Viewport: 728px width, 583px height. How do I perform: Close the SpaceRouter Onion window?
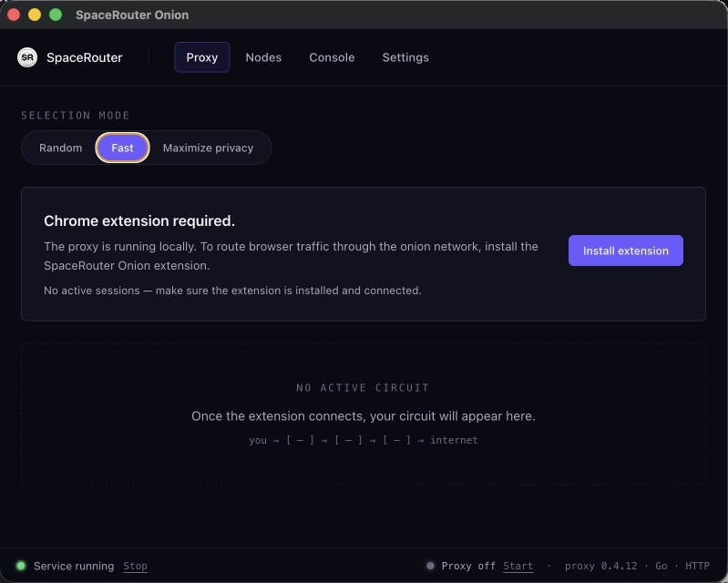pos(14,15)
